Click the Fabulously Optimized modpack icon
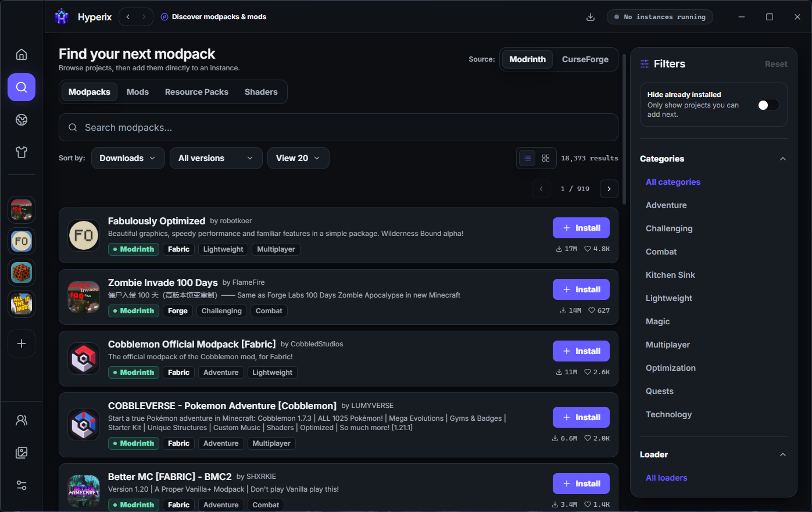Viewport: 812px width, 512px height. (x=84, y=235)
